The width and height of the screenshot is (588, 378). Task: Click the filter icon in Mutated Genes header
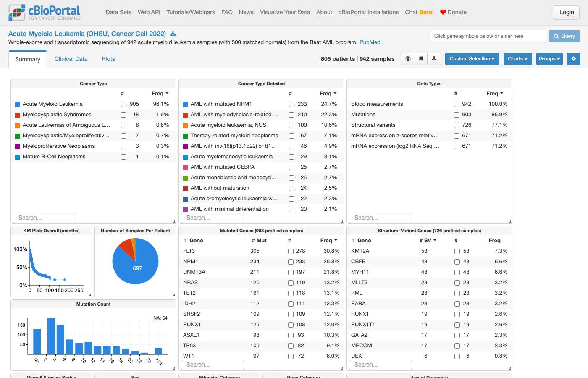click(185, 241)
